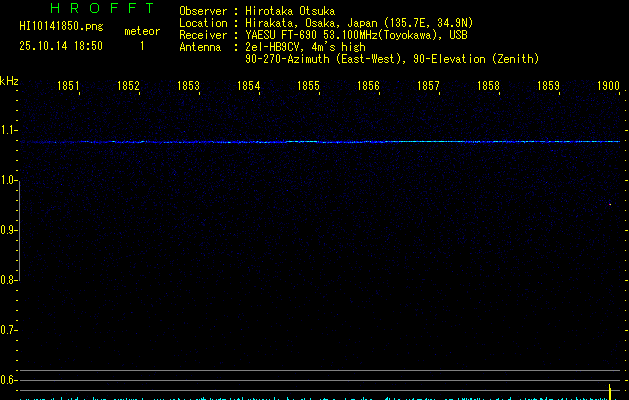Click the meteor count label
Viewport: 629px width, 400px height.
141,32
